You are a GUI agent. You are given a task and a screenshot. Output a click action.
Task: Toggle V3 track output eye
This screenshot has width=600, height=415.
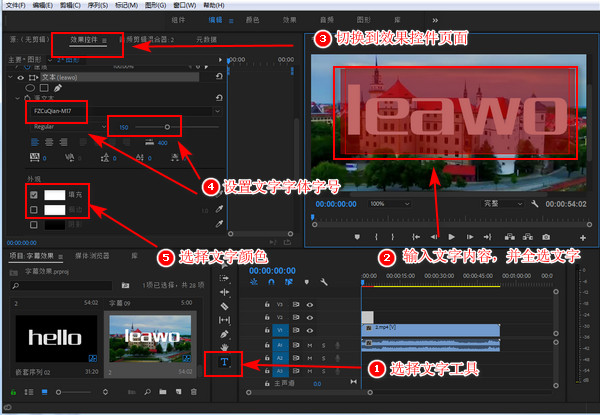coord(310,305)
